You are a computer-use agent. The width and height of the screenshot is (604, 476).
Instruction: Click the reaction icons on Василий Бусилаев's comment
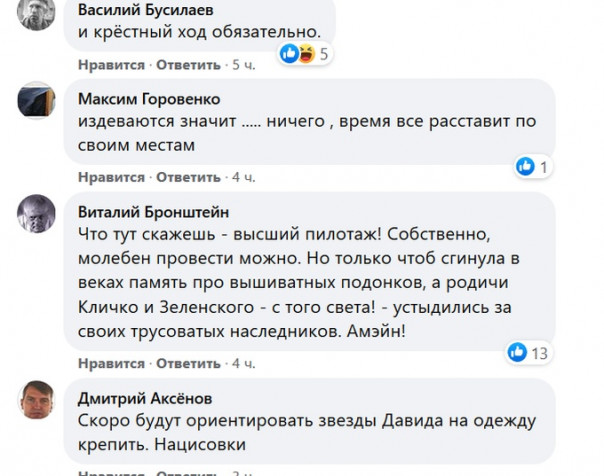point(297,53)
